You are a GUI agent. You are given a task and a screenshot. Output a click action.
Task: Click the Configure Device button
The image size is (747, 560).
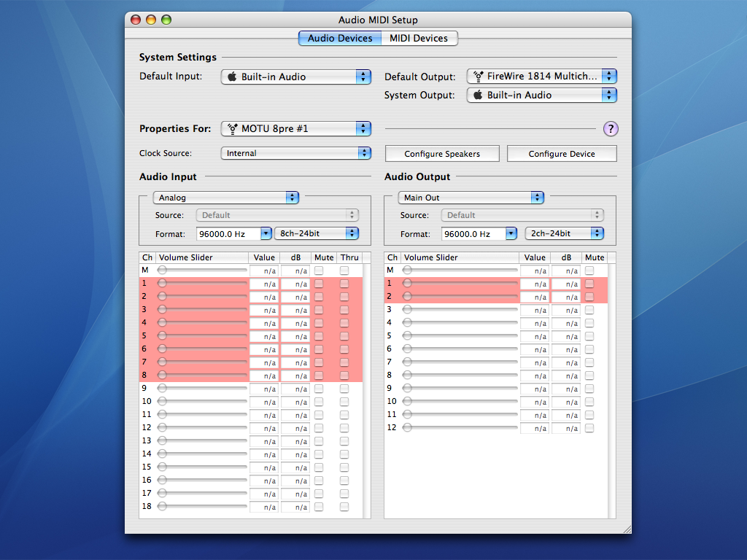[562, 154]
